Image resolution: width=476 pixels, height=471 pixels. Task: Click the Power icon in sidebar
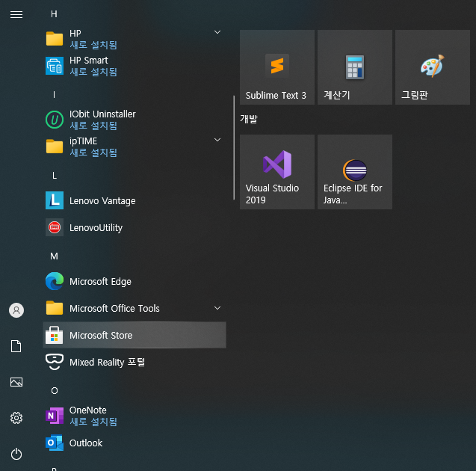pos(16,454)
